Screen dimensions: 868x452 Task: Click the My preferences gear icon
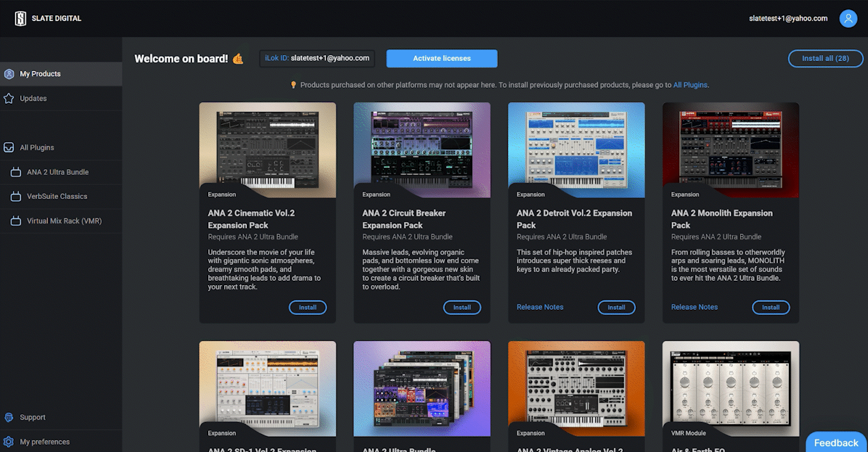point(9,442)
